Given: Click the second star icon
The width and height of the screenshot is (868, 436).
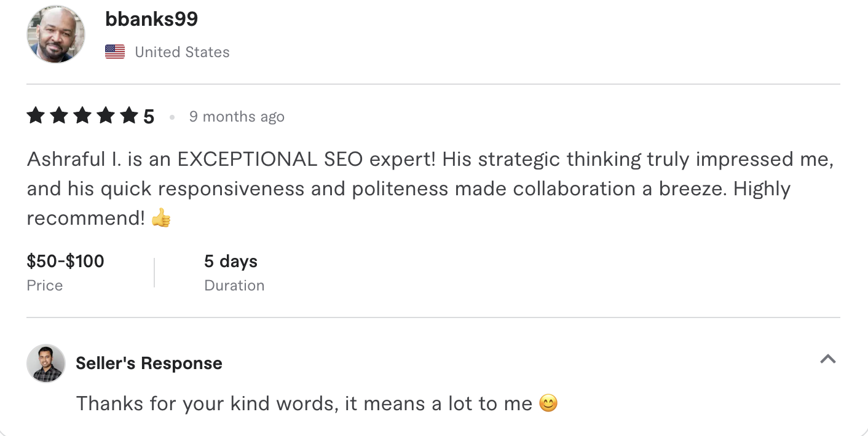Looking at the screenshot, I should coord(59,115).
